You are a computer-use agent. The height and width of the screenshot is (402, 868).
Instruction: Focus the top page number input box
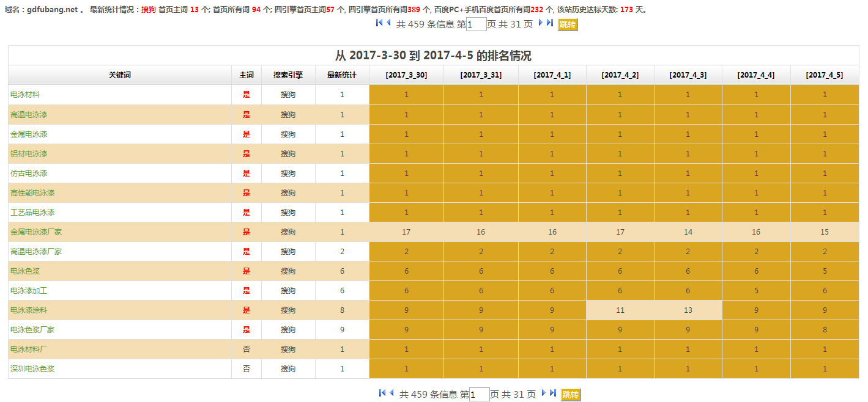pyautogui.click(x=476, y=24)
